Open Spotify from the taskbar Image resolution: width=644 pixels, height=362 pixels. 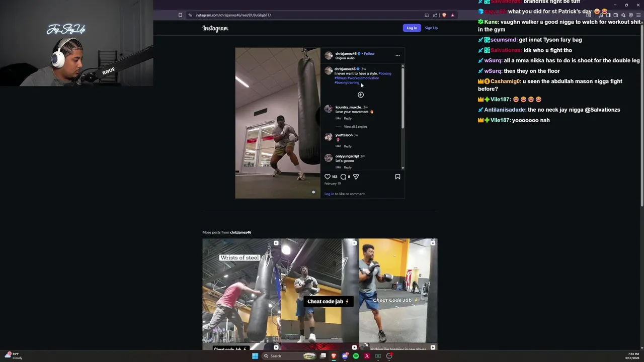coord(356,356)
